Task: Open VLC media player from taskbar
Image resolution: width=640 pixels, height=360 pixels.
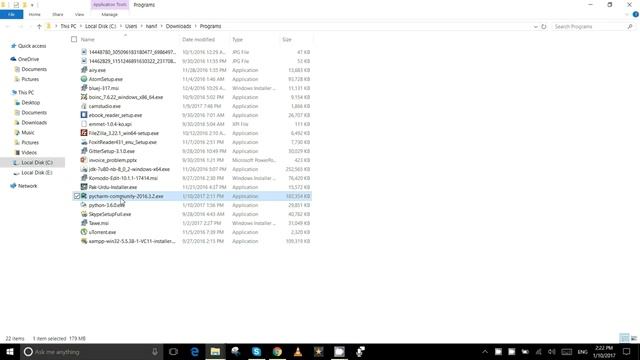Action: (x=298, y=351)
